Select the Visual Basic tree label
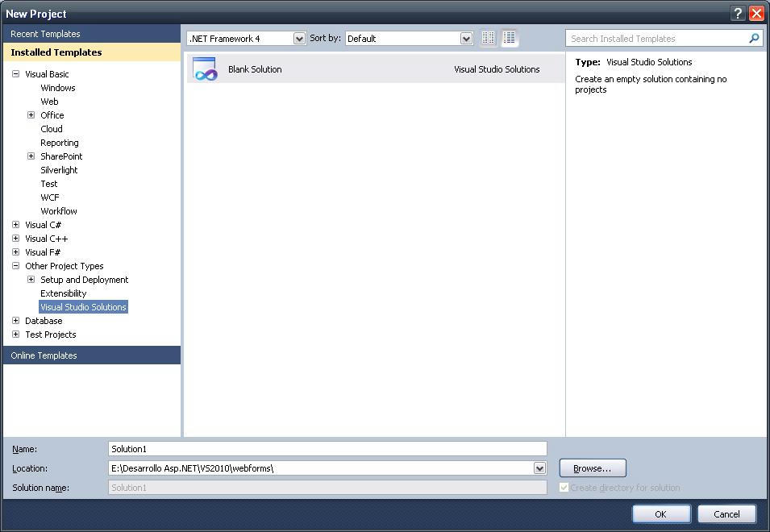 click(47, 74)
